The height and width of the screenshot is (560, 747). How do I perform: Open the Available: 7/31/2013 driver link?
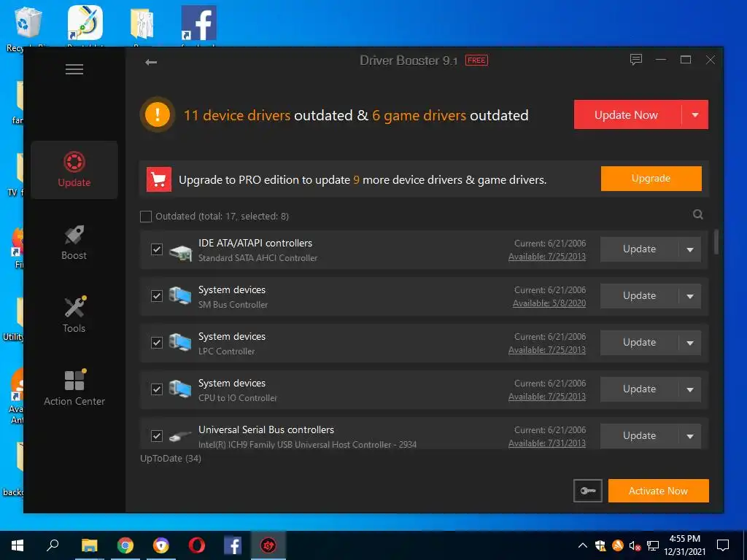point(547,443)
